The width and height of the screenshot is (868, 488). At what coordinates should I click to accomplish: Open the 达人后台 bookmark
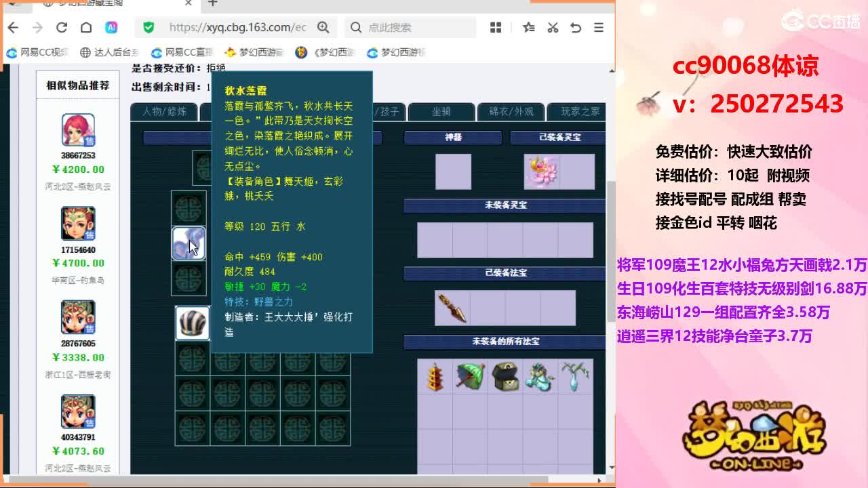(x=109, y=52)
